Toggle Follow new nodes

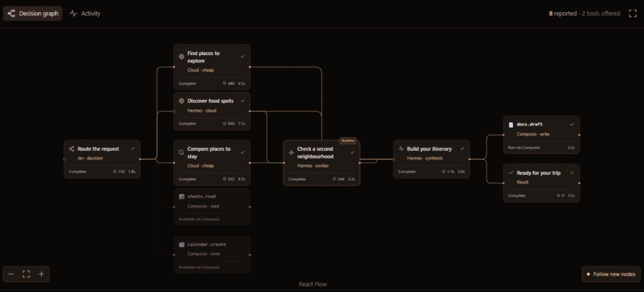tap(611, 274)
